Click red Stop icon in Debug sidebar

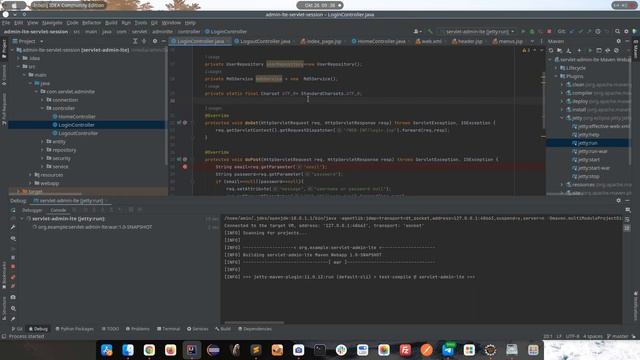[13, 267]
